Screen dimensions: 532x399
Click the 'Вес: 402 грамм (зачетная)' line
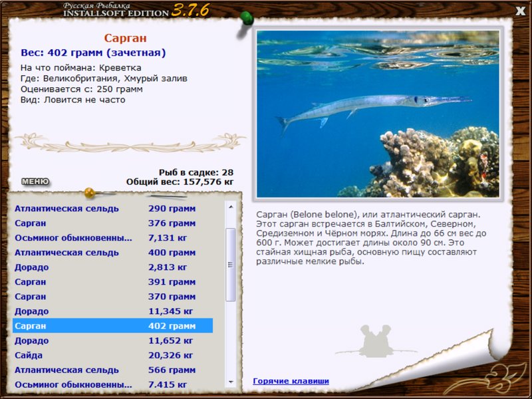coord(93,53)
